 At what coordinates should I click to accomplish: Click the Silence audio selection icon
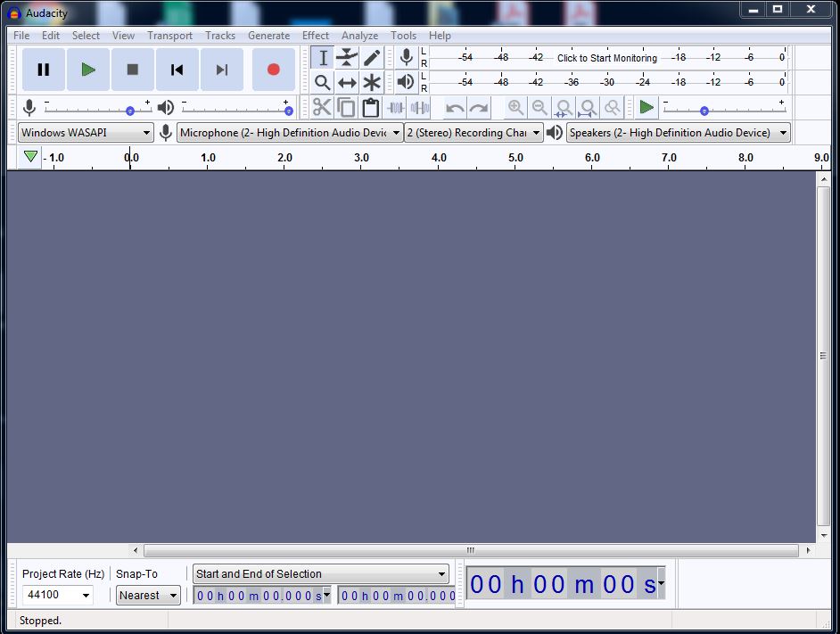click(420, 108)
